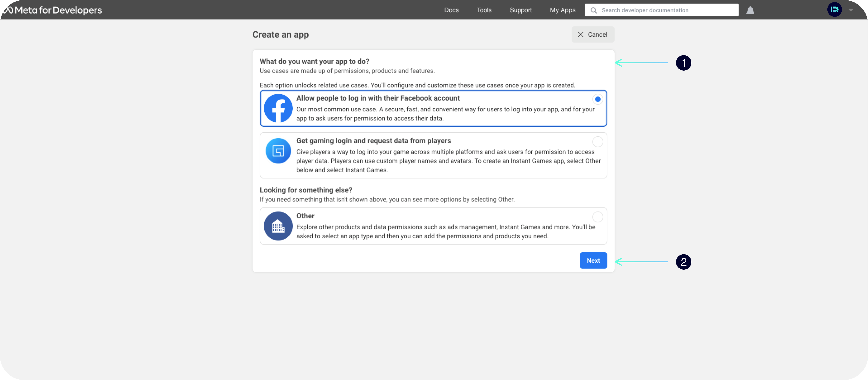
Task: Click the Other building icon
Action: [278, 226]
